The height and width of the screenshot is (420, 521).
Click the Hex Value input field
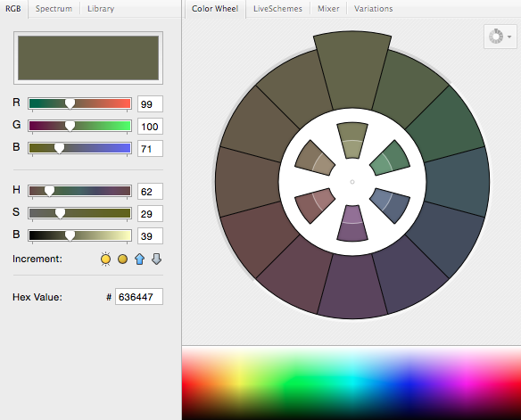(139, 296)
